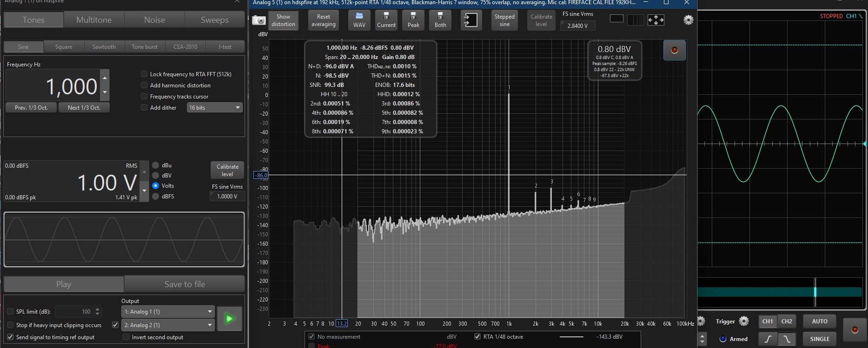Start RTA recording with red record button
868x348 pixels.
coord(675,50)
